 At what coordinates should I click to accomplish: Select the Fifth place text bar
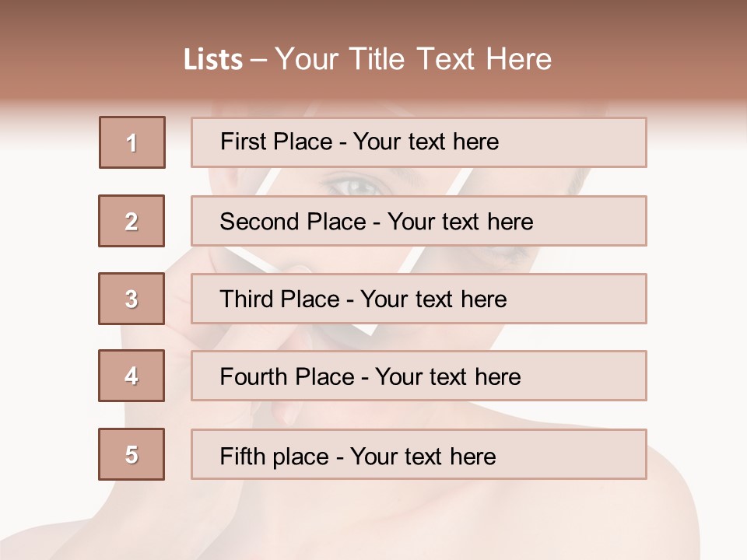click(x=419, y=454)
